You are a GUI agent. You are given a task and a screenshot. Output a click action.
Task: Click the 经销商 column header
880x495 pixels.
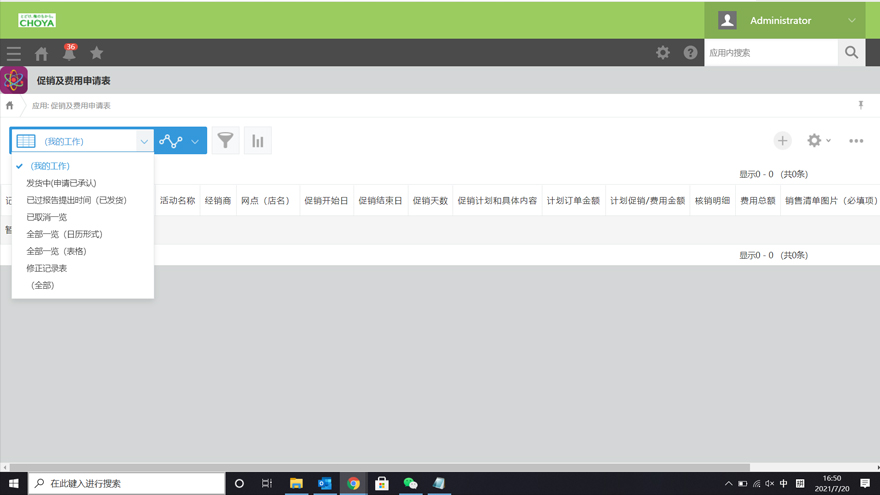[218, 200]
